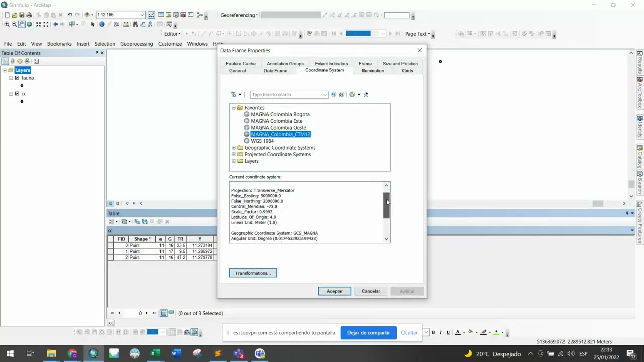Image resolution: width=644 pixels, height=362 pixels.
Task: Open the spatial filter dropdown arrow
Action: (x=240, y=95)
